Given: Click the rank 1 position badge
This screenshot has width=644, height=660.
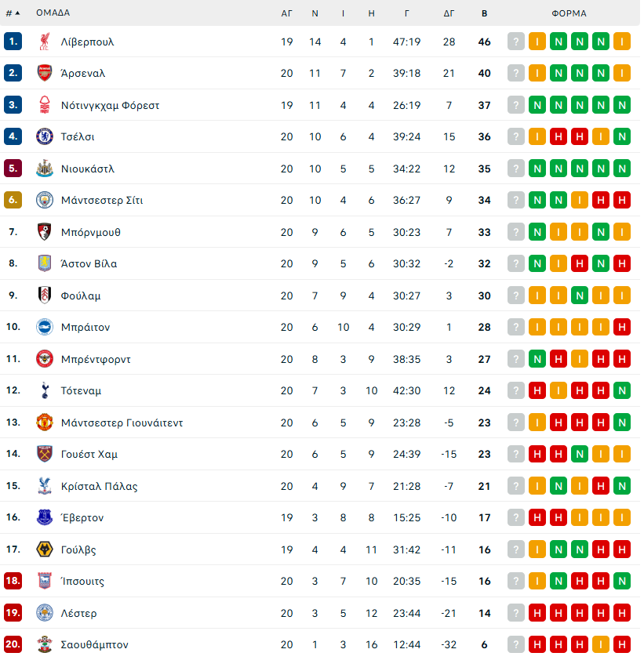Looking at the screenshot, I should coord(13,42).
